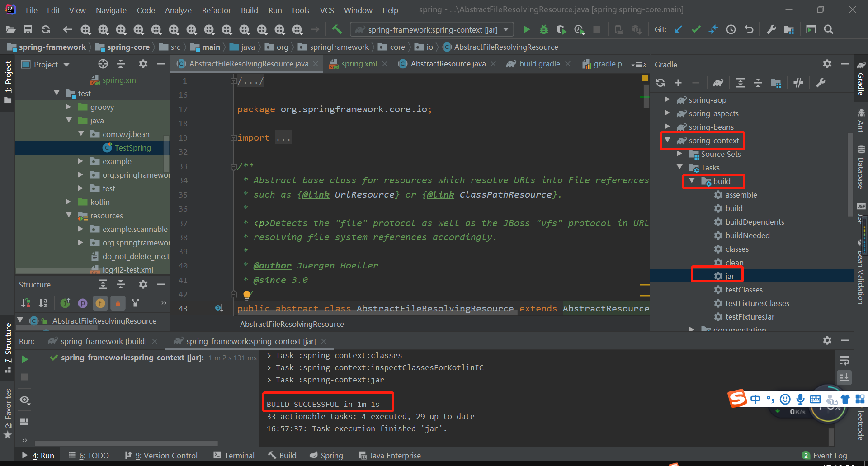This screenshot has width=868, height=466.
Task: Toggle non-public members lock filter
Action: click(118, 303)
